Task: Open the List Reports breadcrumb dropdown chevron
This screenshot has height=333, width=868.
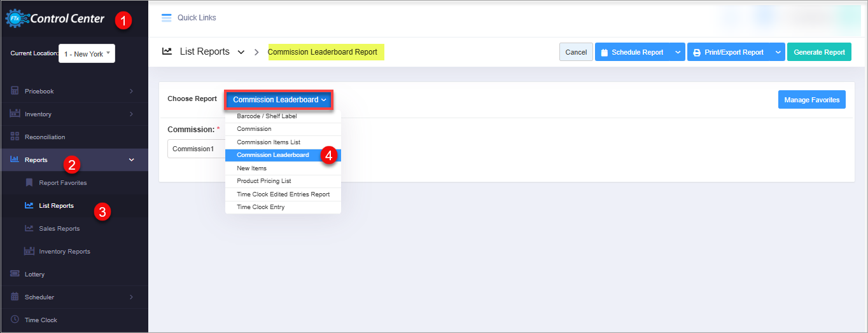Action: [x=241, y=52]
